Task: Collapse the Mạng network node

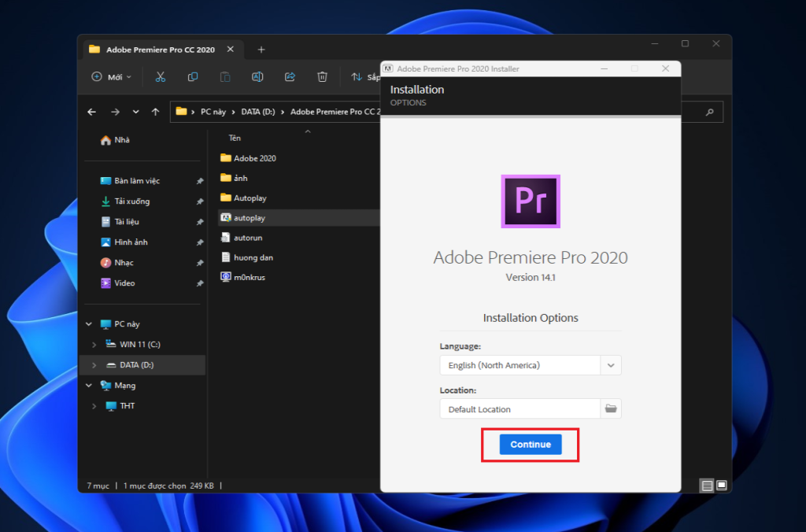Action: coord(89,385)
